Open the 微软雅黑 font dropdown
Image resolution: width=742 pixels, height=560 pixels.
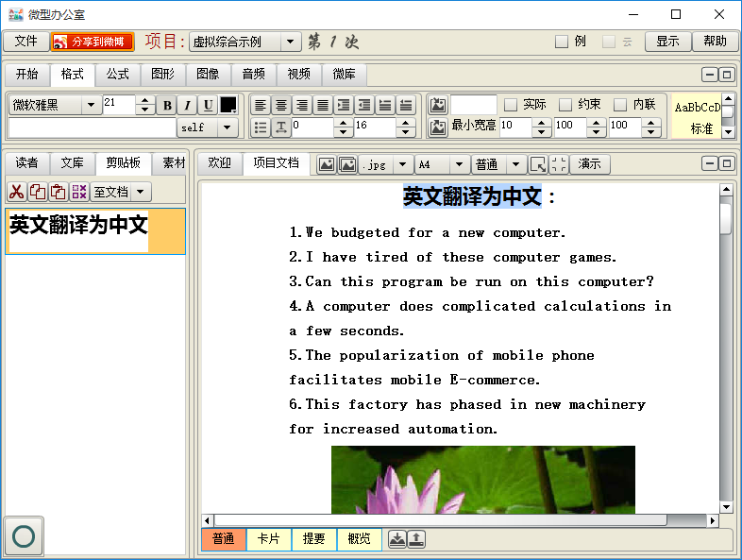click(x=91, y=106)
